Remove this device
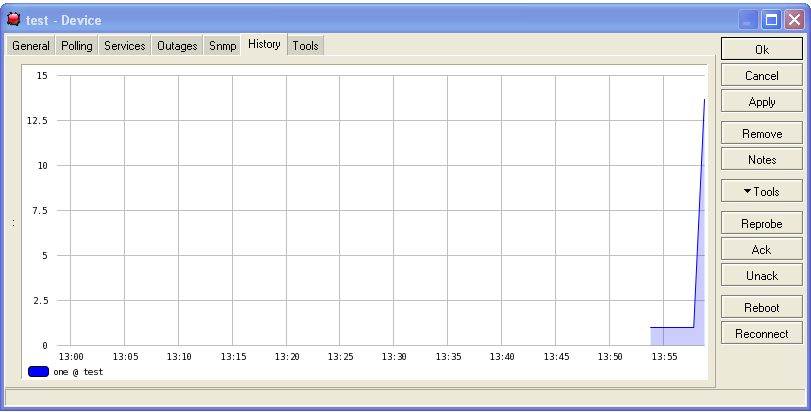The width and height of the screenshot is (811, 412). point(762,133)
